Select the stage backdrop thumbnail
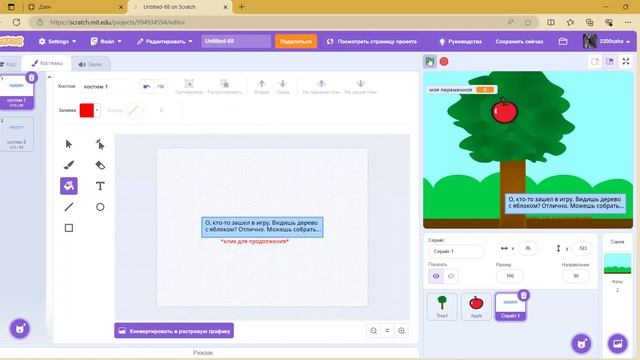640x360 pixels. click(617, 263)
